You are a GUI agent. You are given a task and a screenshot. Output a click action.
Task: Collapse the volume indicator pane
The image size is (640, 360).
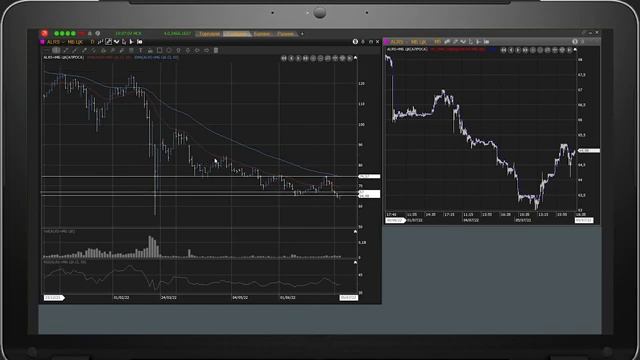click(x=356, y=231)
